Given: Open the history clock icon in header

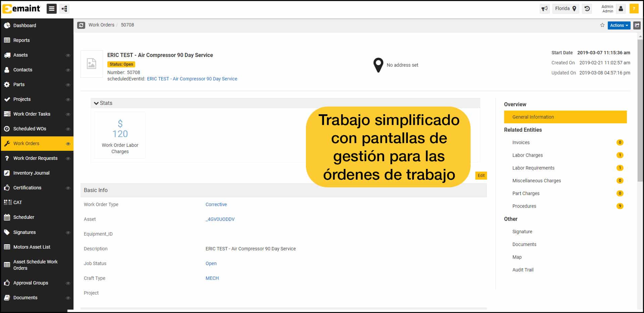Looking at the screenshot, I should click(587, 9).
